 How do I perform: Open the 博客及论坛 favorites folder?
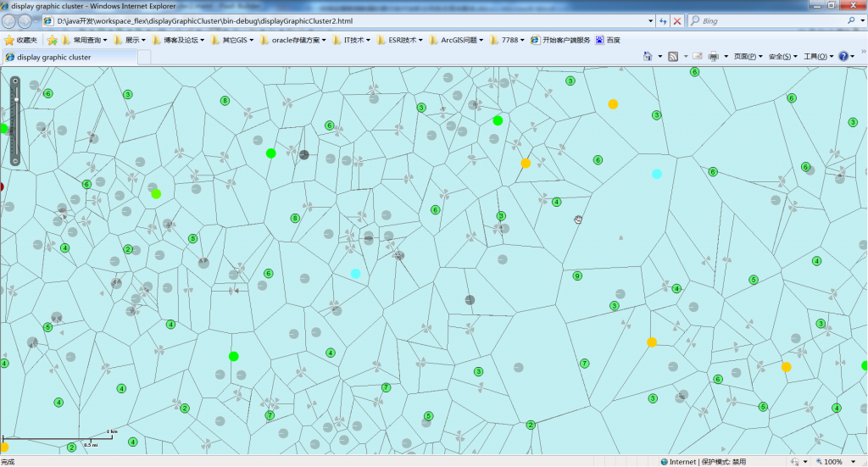178,40
